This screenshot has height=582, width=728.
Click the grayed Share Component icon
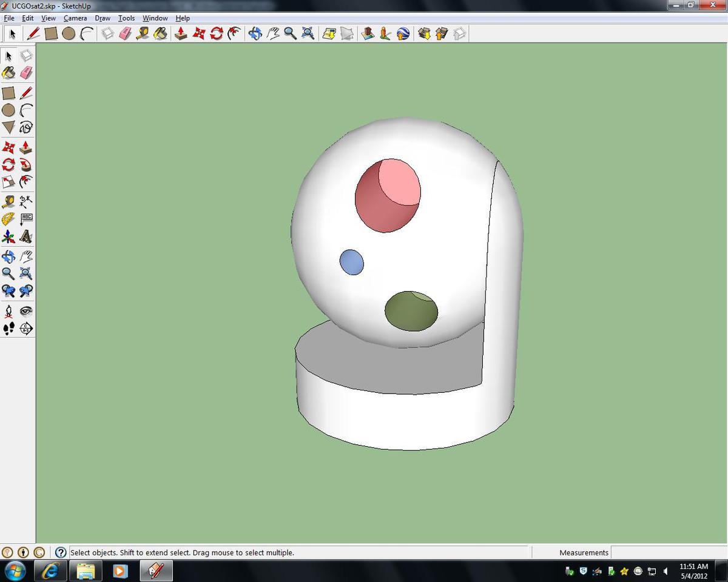[459, 33]
